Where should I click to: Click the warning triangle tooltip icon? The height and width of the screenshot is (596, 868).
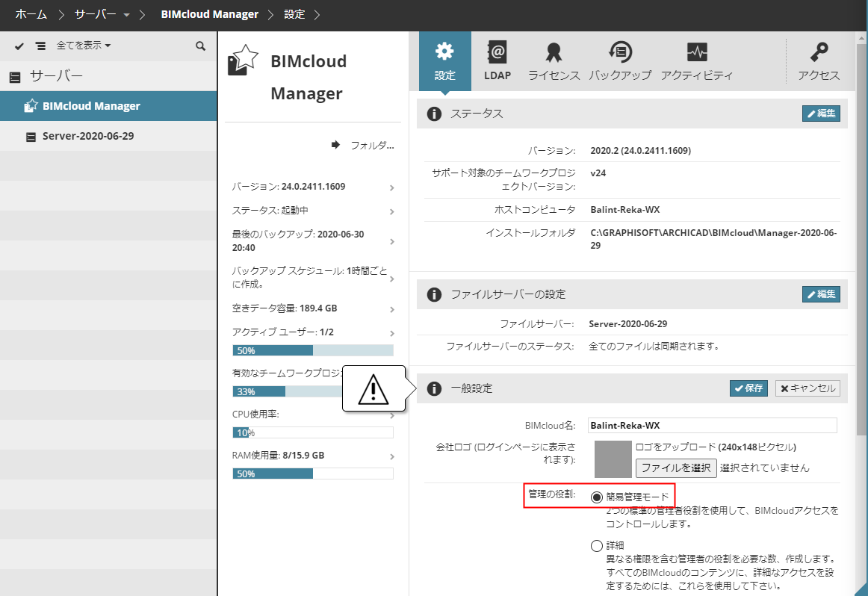(373, 389)
